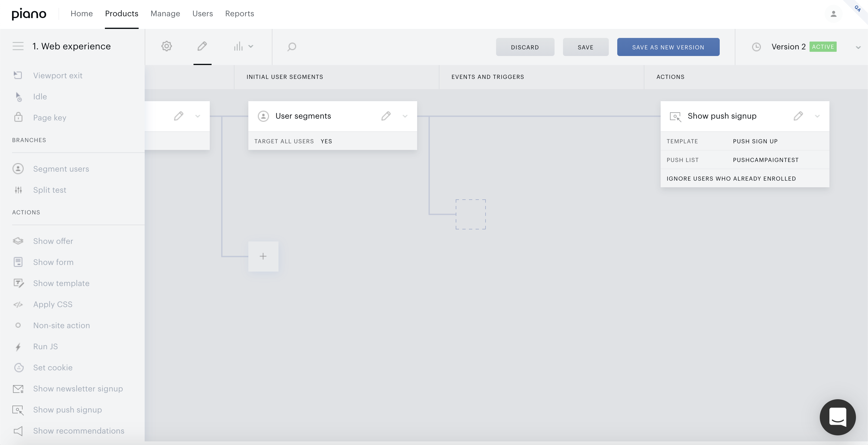This screenshot has height=445, width=868.
Task: Edit the Show push signup card
Action: pos(798,116)
